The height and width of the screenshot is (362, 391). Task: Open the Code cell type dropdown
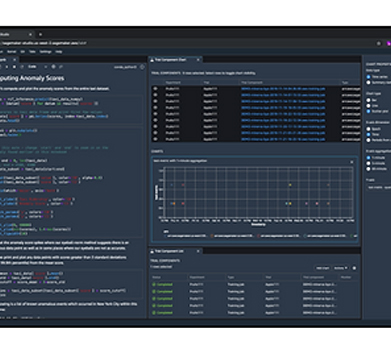coord(37,67)
